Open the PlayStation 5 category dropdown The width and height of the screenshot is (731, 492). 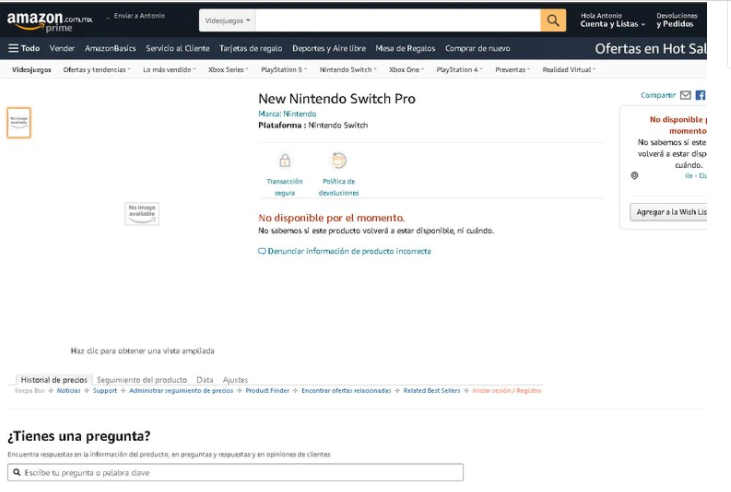283,70
